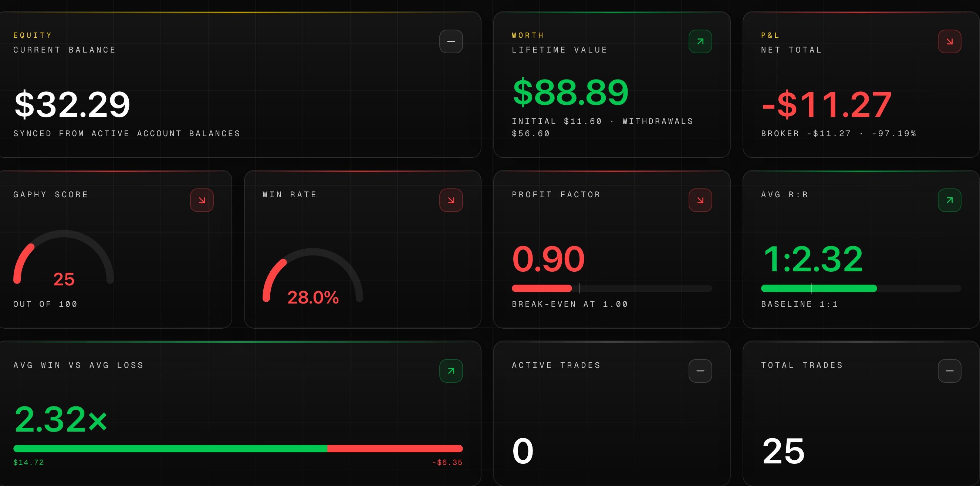Click 'INITIAL $11.60 · WITHDRAWALS' text

(x=602, y=121)
